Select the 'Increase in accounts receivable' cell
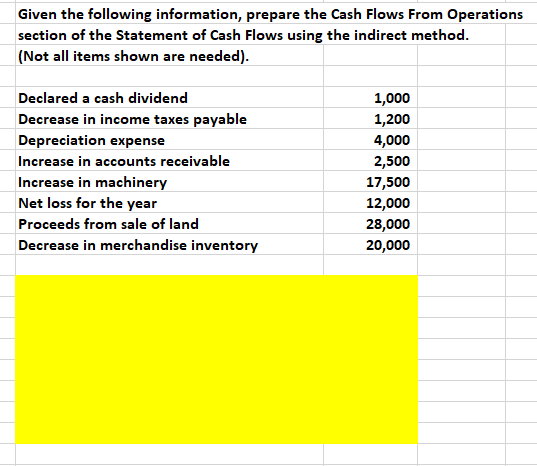 169,161
